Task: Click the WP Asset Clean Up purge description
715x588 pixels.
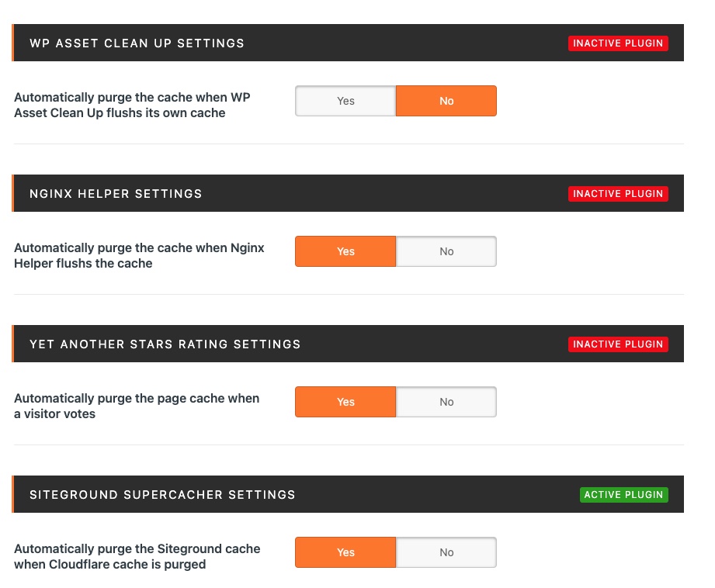Action: click(132, 105)
